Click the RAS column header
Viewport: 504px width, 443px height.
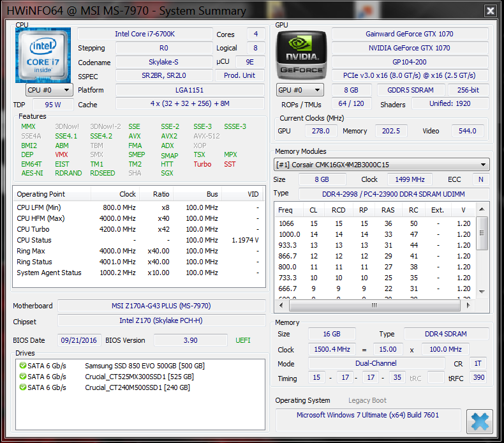[x=388, y=210]
